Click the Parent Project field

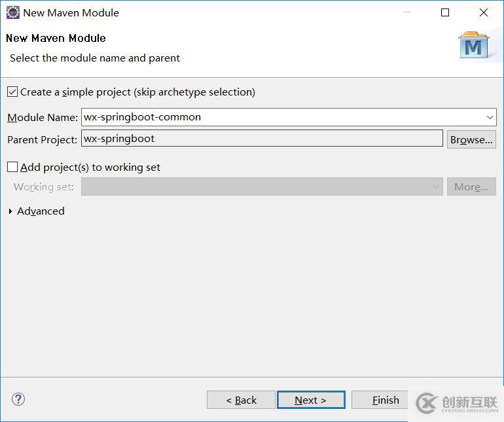click(262, 139)
